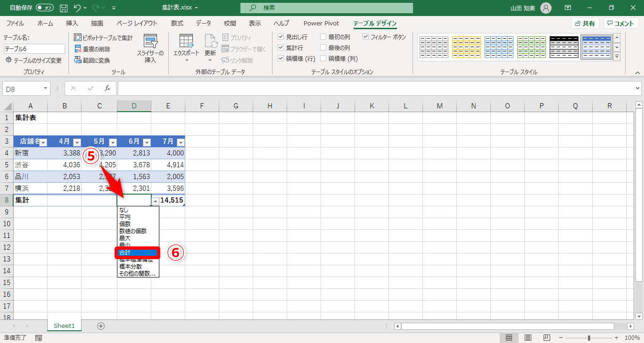
Task: Click the zoom out minus icon
Action: pos(561,338)
